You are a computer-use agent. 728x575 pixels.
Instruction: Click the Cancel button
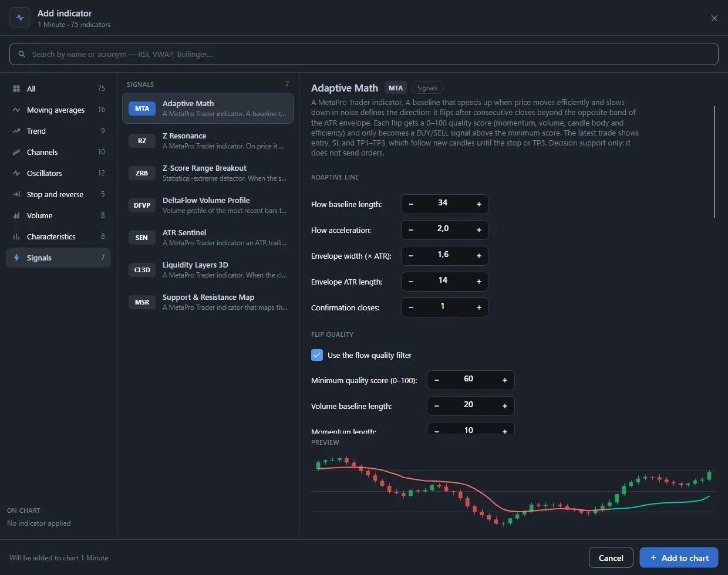[x=611, y=557]
